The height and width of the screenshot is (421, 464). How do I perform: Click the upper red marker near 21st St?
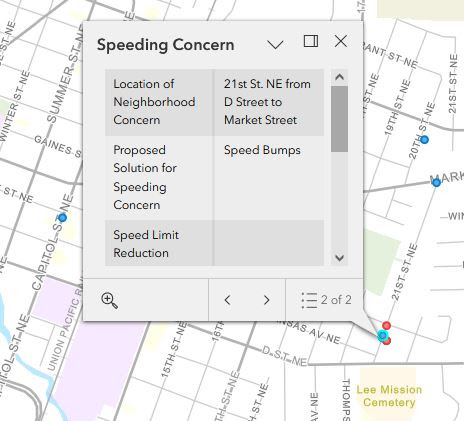tap(387, 326)
